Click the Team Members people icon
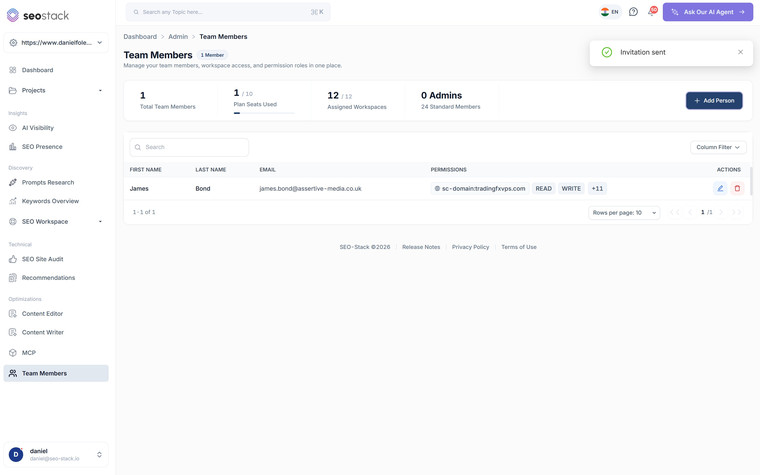Viewport: 760px width, 475px height. (x=13, y=373)
